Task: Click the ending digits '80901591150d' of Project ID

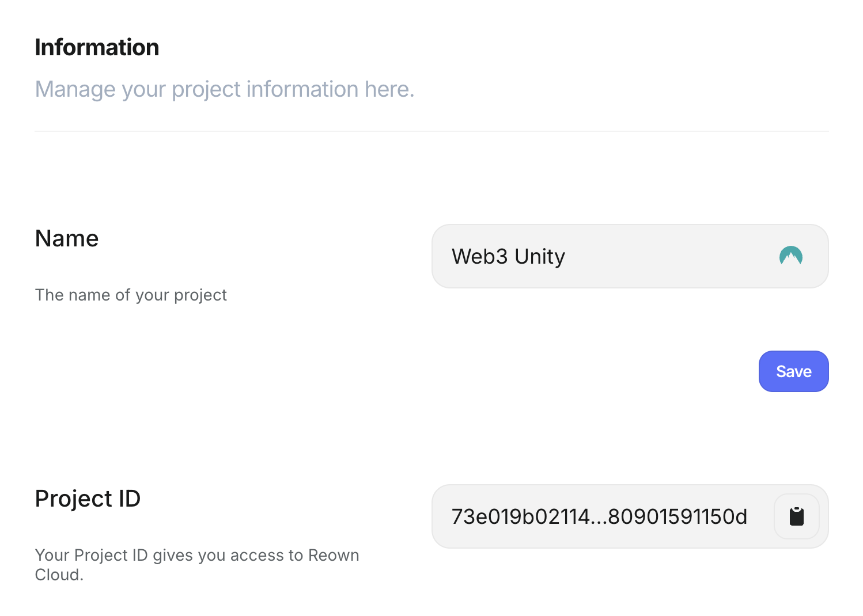Action: (x=677, y=517)
